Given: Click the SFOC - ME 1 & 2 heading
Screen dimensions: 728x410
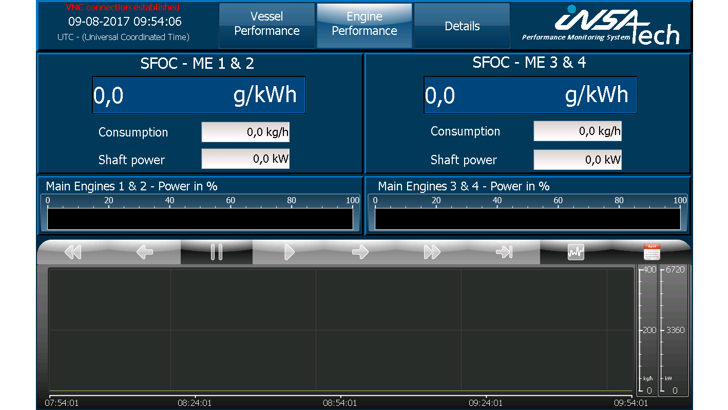Looking at the screenshot, I should click(197, 64).
